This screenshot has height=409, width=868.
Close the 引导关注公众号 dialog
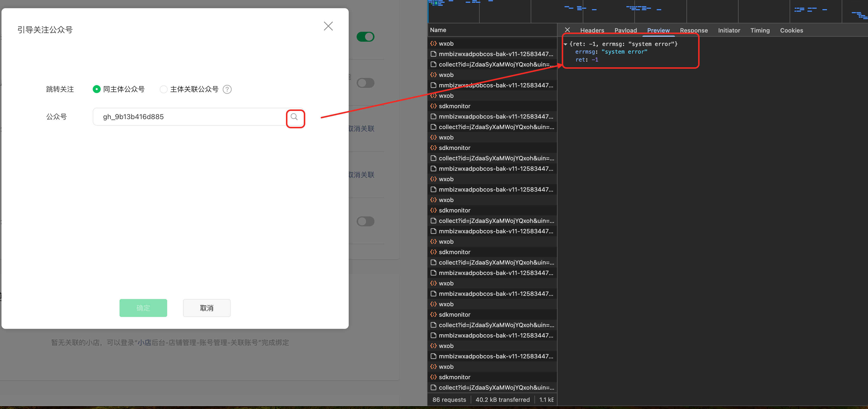tap(328, 26)
